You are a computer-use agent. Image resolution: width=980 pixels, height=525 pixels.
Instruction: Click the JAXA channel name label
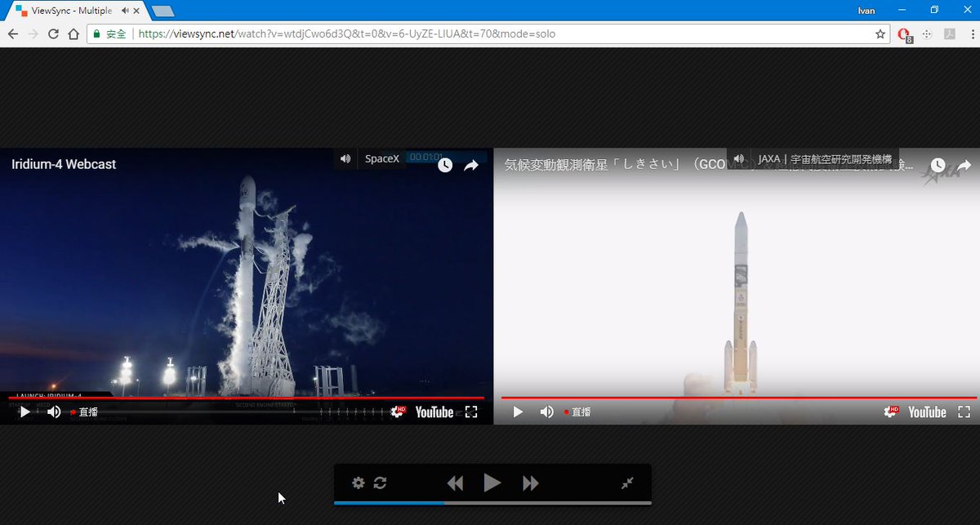click(x=825, y=158)
